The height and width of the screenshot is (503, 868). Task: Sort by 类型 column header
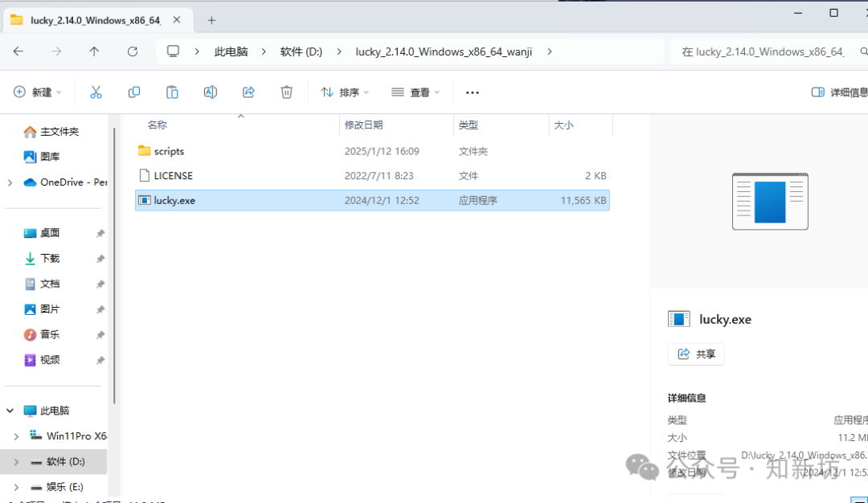[469, 125]
